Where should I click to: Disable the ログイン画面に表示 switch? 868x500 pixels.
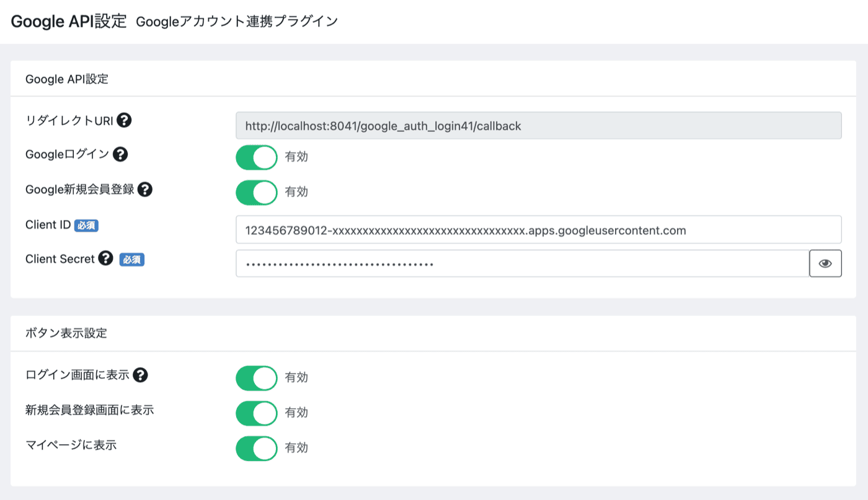coord(257,377)
